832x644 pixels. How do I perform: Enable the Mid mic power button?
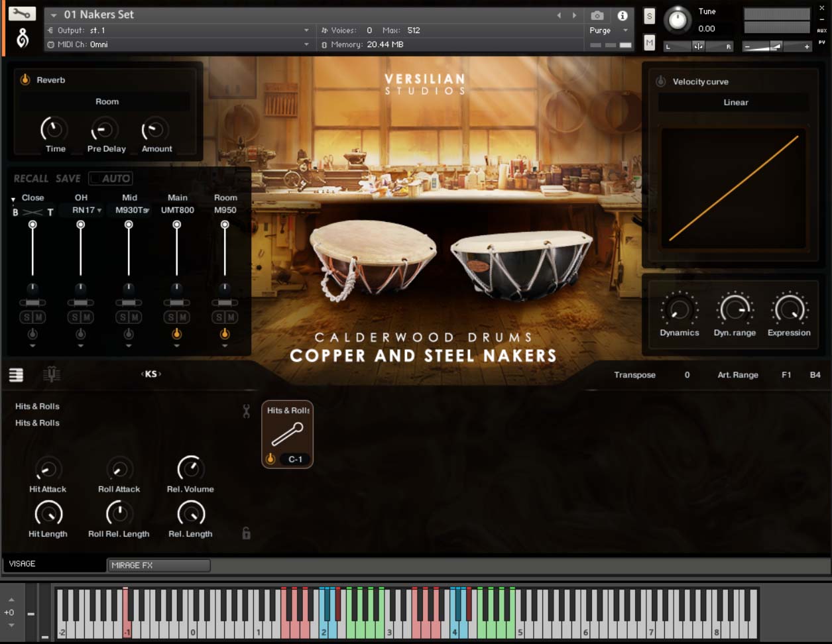pyautogui.click(x=129, y=334)
